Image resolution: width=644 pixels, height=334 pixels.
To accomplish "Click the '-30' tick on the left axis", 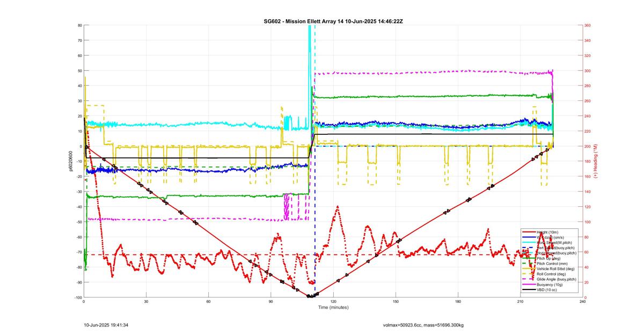I will tap(78, 192).
